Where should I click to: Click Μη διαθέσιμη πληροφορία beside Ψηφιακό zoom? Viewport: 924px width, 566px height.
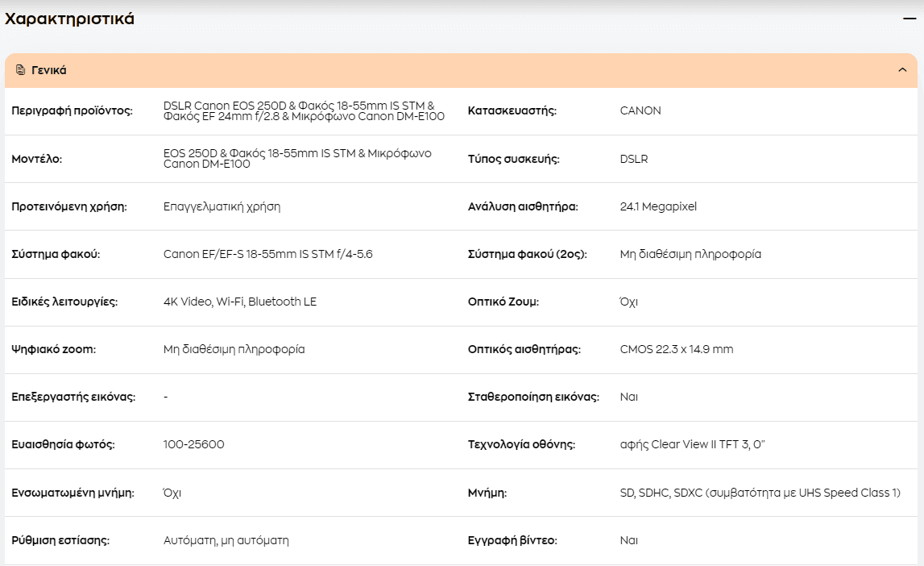coord(234,350)
